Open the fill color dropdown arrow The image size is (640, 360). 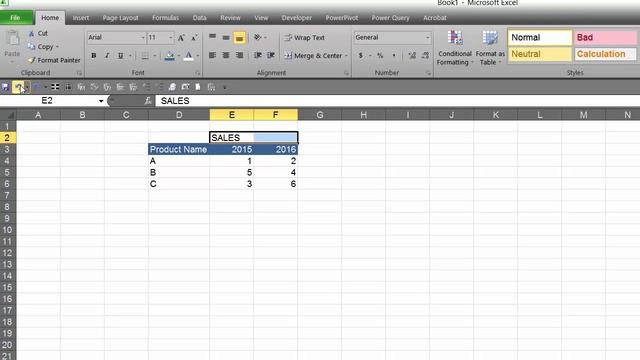point(179,56)
